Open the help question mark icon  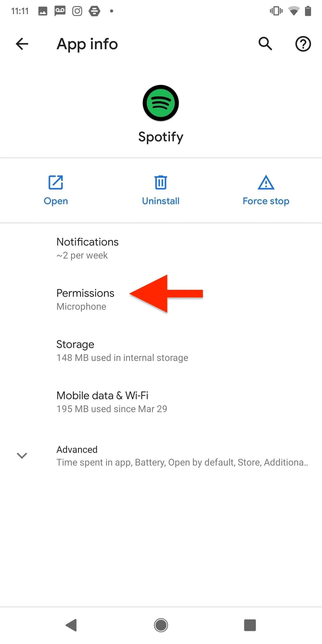coord(303,44)
